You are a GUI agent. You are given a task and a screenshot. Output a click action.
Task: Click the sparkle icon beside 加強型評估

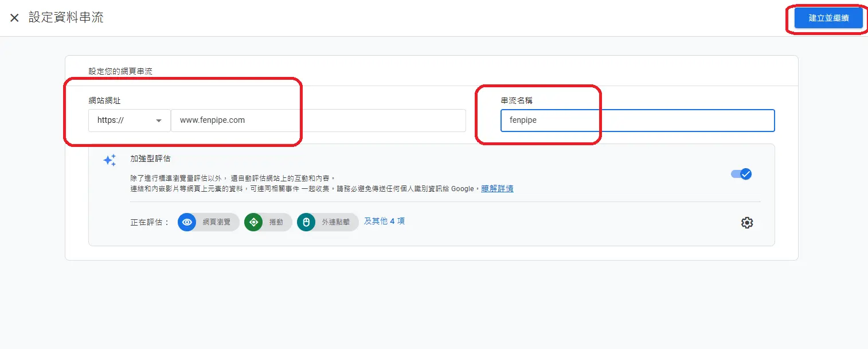[x=110, y=161]
